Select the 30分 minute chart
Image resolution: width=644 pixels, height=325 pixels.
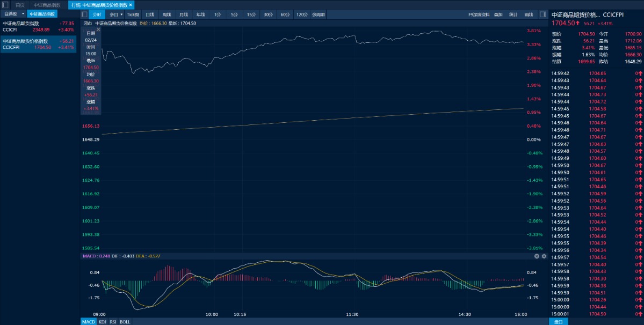click(268, 14)
